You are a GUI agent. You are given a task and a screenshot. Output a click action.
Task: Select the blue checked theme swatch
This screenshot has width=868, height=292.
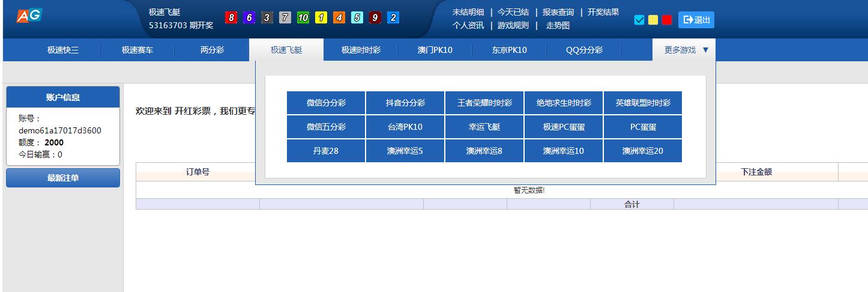point(639,20)
